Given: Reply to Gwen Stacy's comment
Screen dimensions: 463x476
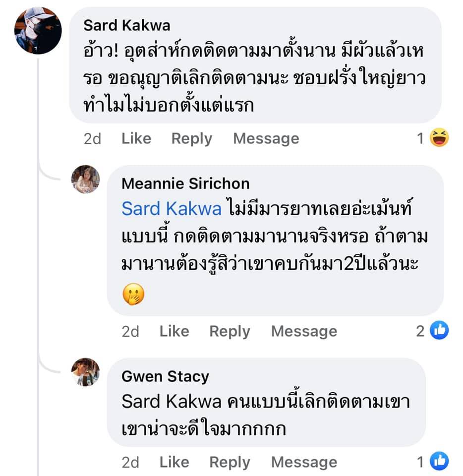Looking at the screenshot, I should (x=230, y=463).
